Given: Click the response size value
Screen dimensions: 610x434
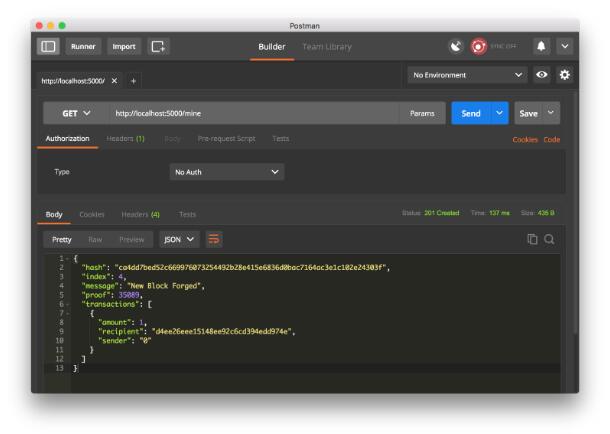Looking at the screenshot, I should [546, 213].
